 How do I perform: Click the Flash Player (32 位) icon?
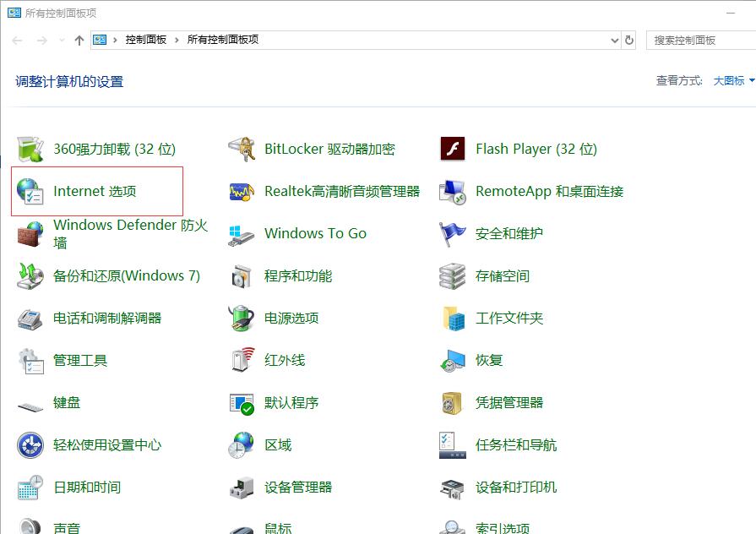pyautogui.click(x=453, y=150)
